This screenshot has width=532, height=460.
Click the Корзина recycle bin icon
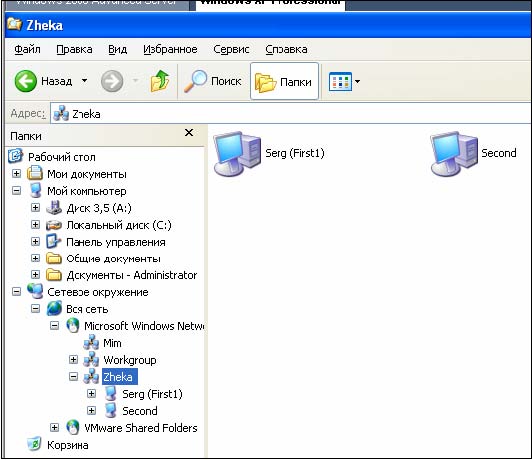tap(34, 444)
